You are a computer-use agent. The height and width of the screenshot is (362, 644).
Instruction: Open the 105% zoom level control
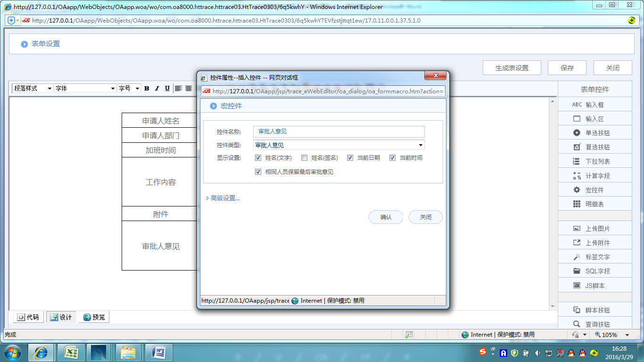pos(611,334)
